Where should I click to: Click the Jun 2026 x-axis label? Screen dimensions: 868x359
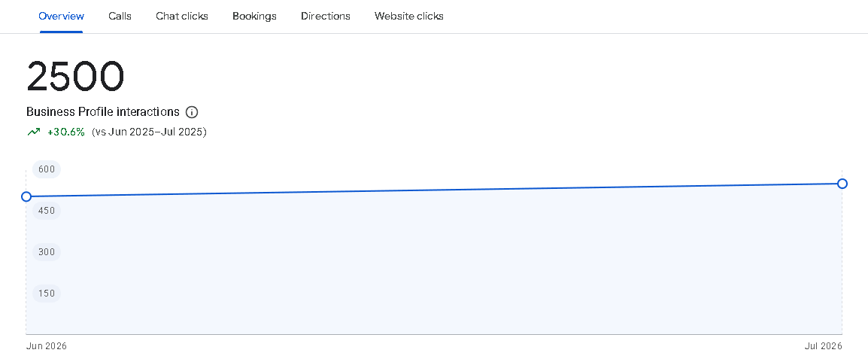coord(47,346)
